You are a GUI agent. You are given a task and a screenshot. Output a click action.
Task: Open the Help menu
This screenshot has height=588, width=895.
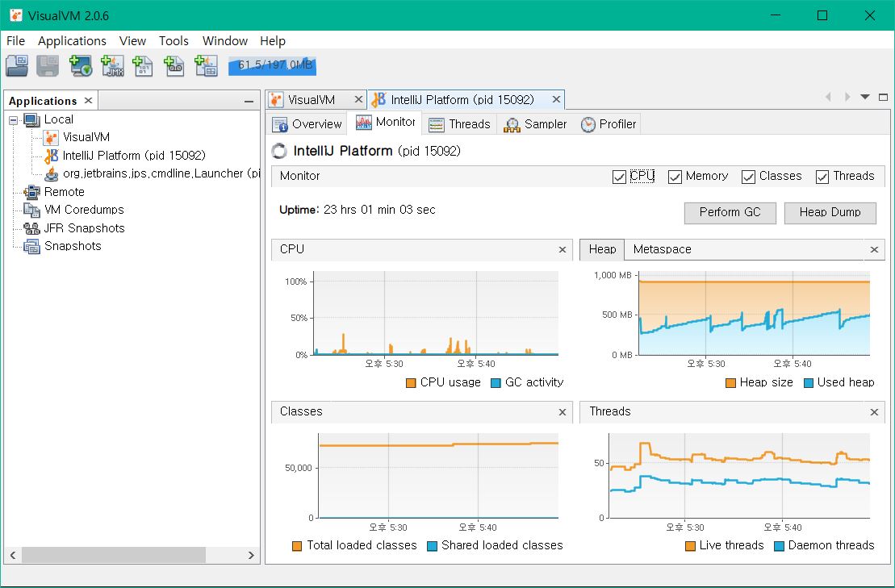pyautogui.click(x=272, y=41)
